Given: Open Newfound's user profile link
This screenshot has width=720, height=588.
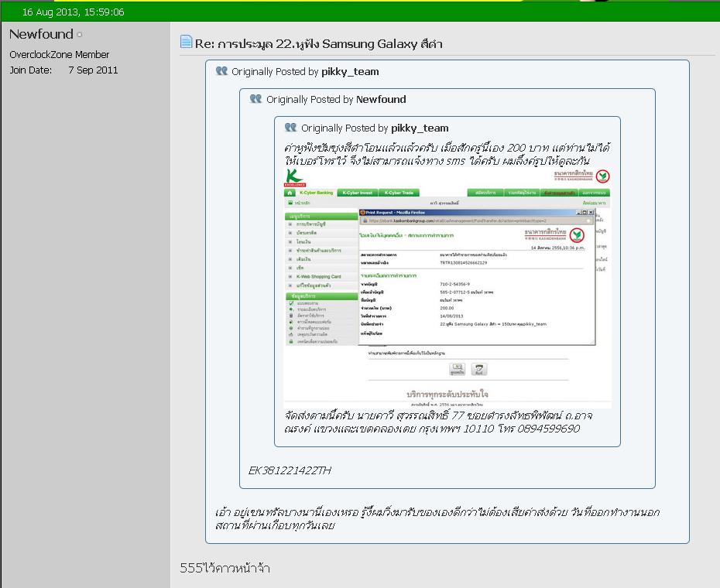Looking at the screenshot, I should tap(41, 34).
